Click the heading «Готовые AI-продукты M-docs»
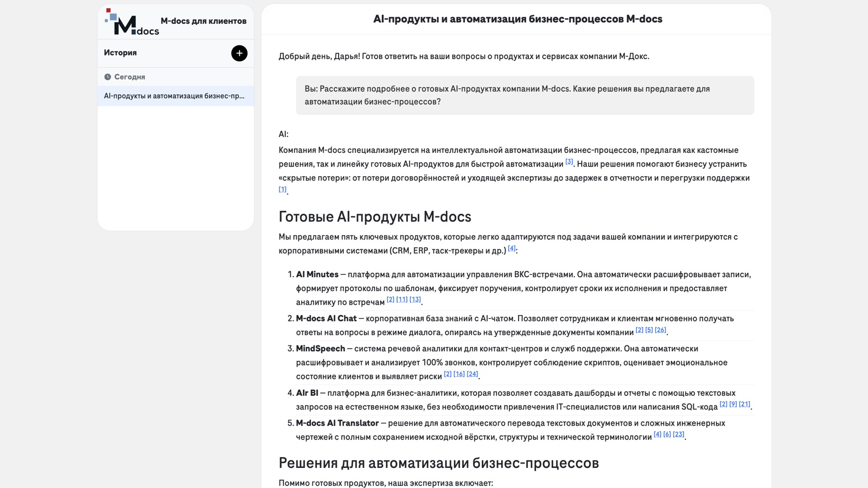 pos(375,216)
